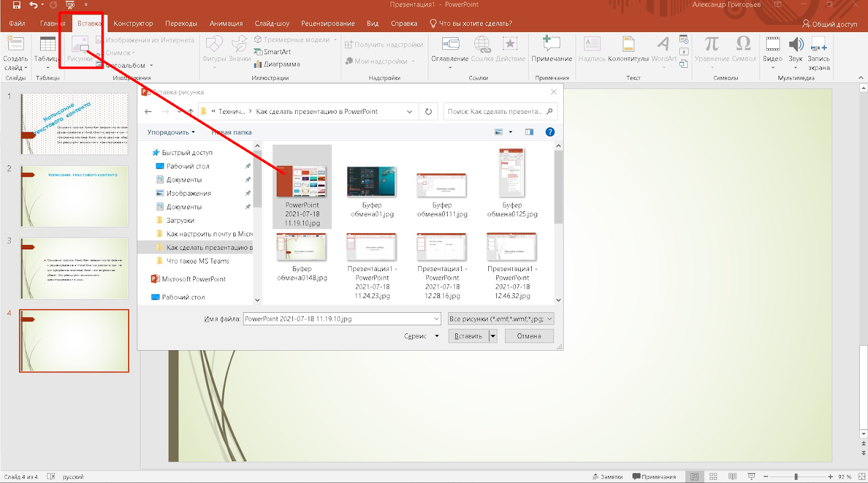The height and width of the screenshot is (483, 868).
Task: Toggle the Заметки notes pane in status bar
Action: pyautogui.click(x=608, y=477)
